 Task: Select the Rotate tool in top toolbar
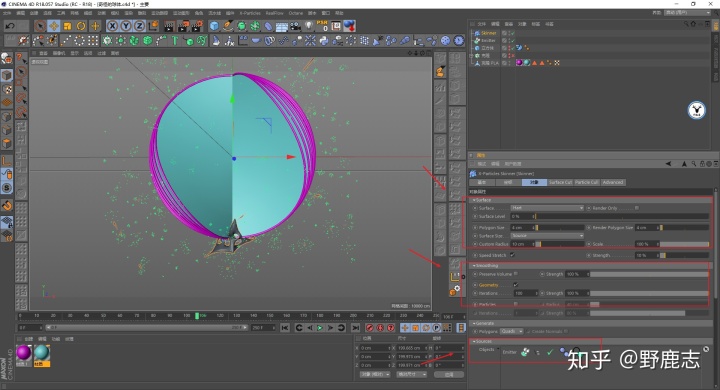click(x=81, y=26)
